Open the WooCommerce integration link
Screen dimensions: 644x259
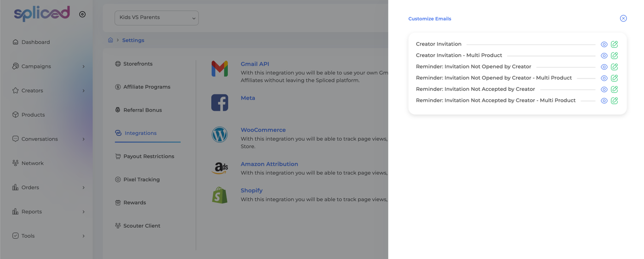tap(263, 130)
